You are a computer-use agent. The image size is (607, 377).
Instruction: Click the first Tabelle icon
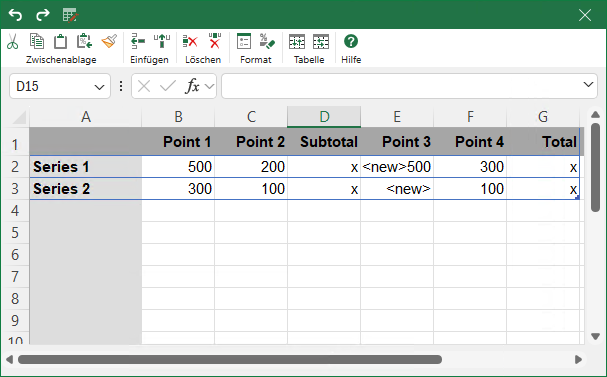[x=297, y=41]
